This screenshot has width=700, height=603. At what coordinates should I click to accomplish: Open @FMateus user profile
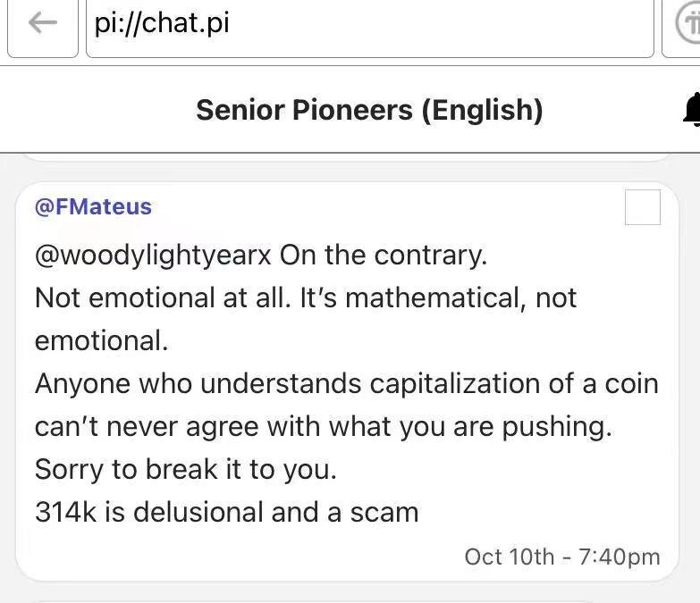pyautogui.click(x=93, y=206)
